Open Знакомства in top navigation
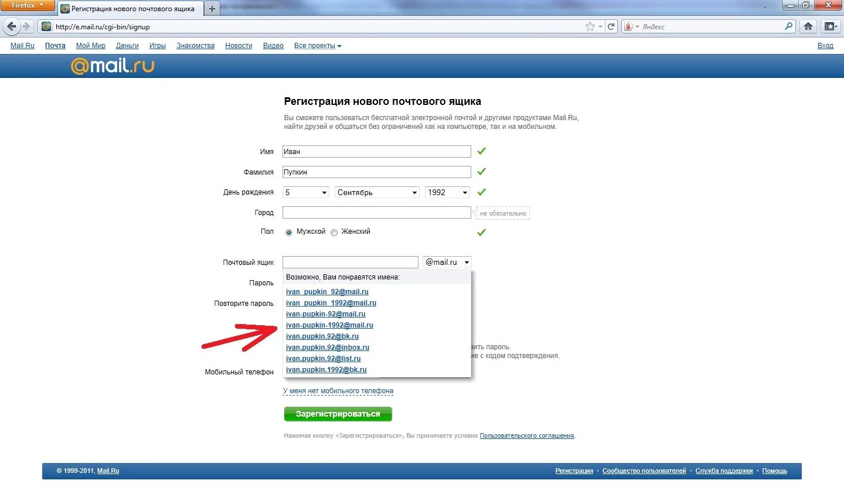This screenshot has height=504, width=844. [196, 46]
